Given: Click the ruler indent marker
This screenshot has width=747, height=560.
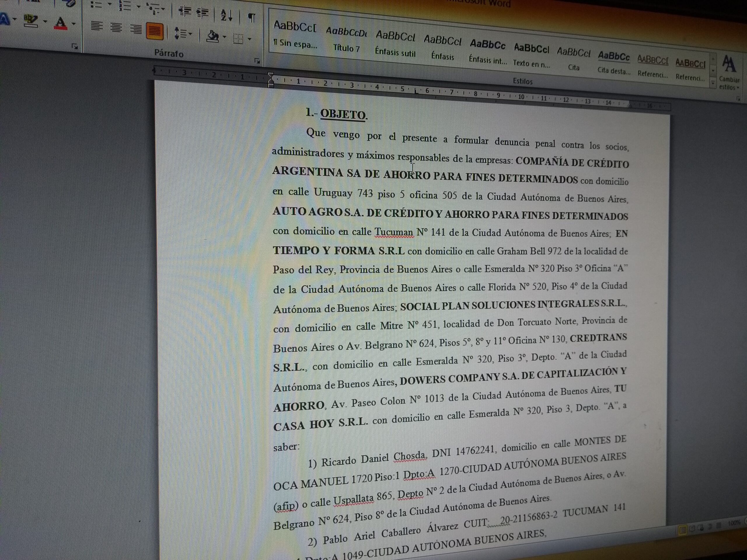Looking at the screenshot, I should 271,80.
